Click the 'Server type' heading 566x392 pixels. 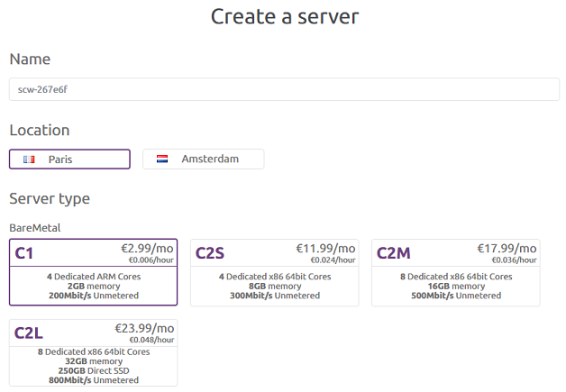(x=50, y=198)
